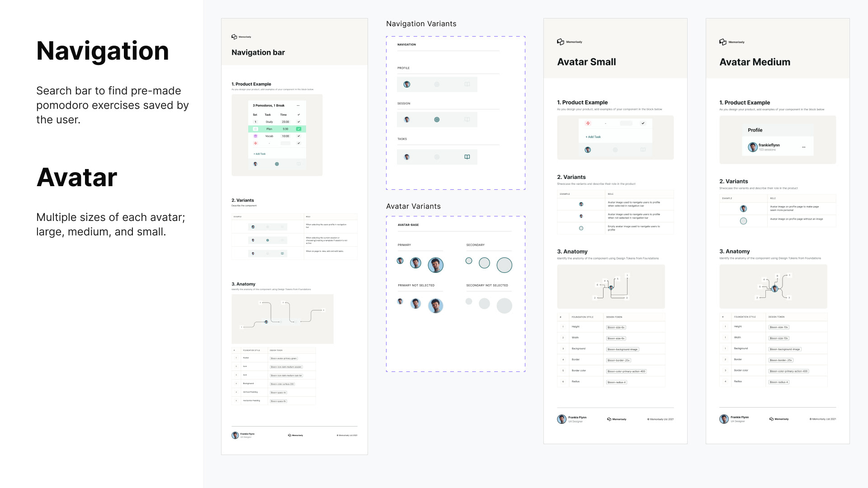
Task: Click the largest primary avatar in Avatar Variants
Action: [x=435, y=265]
